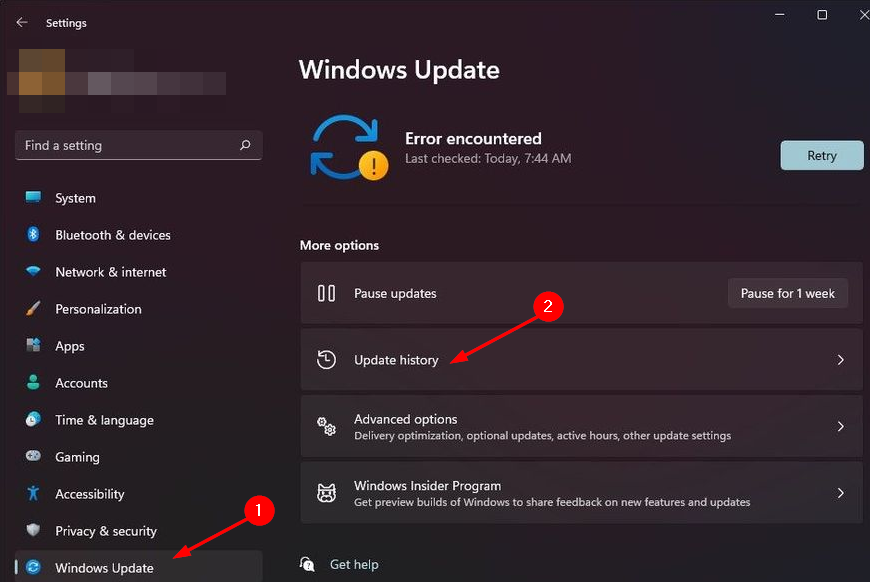Open Accessibility settings
Image resolution: width=870 pixels, height=582 pixels.
coord(88,494)
